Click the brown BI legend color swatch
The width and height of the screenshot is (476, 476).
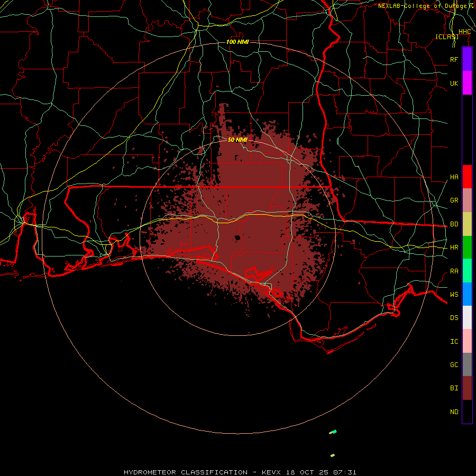tap(467, 388)
